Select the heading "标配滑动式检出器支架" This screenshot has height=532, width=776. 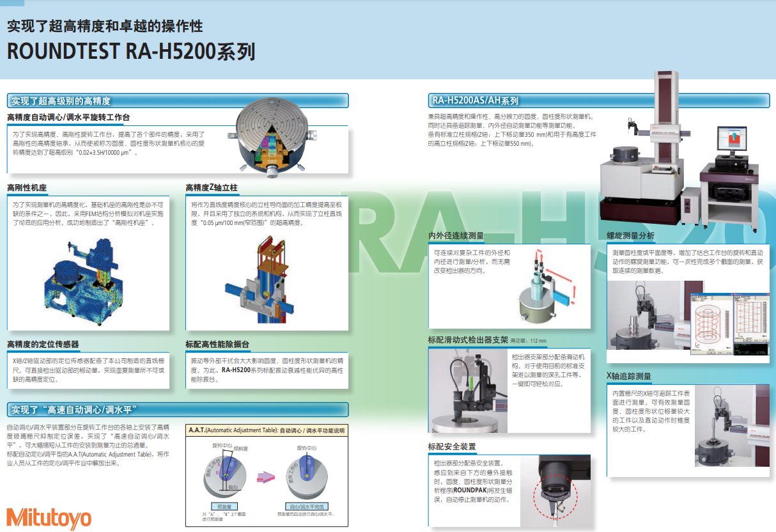click(x=468, y=340)
